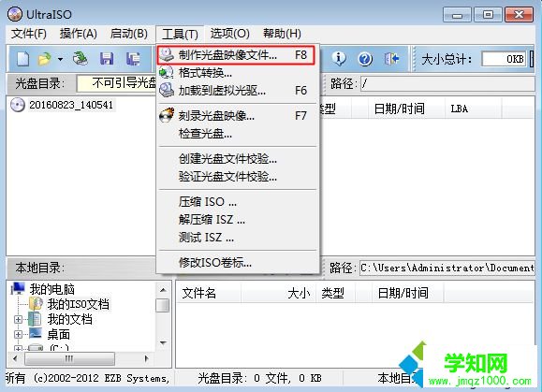Maximize the UltraISO window

(488, 15)
